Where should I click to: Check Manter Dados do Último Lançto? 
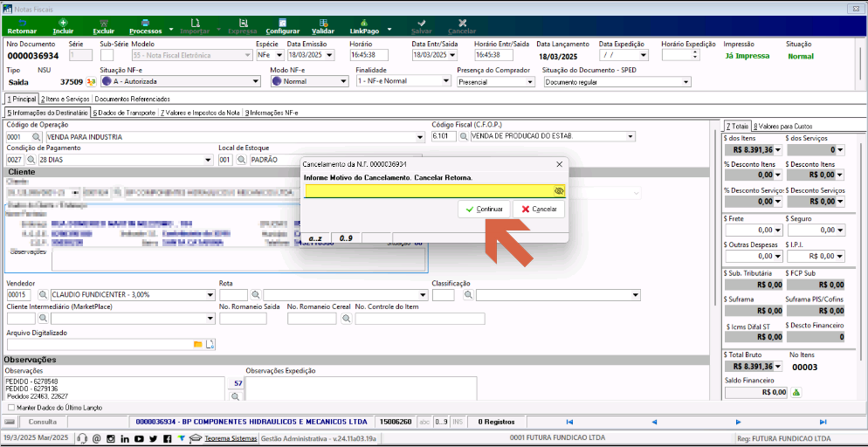pyautogui.click(x=11, y=408)
